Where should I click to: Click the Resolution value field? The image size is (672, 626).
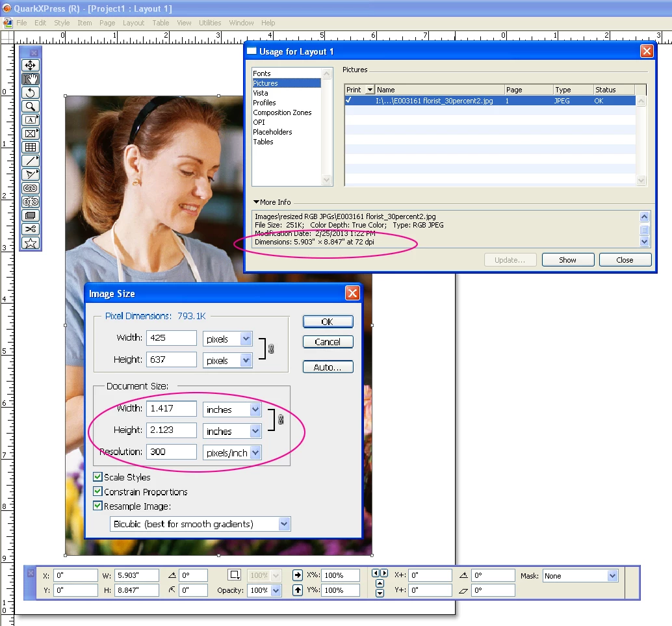(x=172, y=452)
